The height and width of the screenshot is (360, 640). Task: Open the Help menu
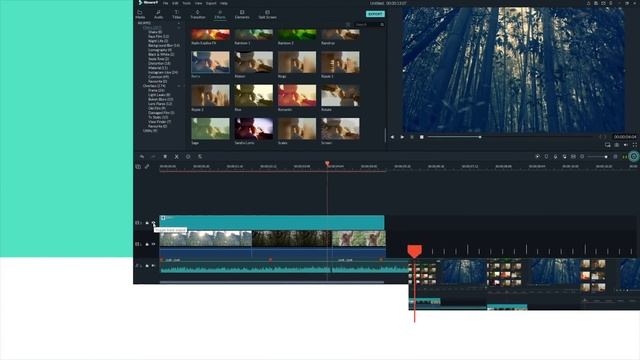224,3
